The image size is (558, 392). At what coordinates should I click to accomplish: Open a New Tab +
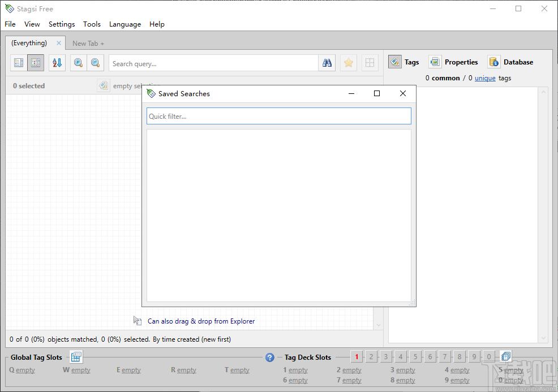point(88,44)
